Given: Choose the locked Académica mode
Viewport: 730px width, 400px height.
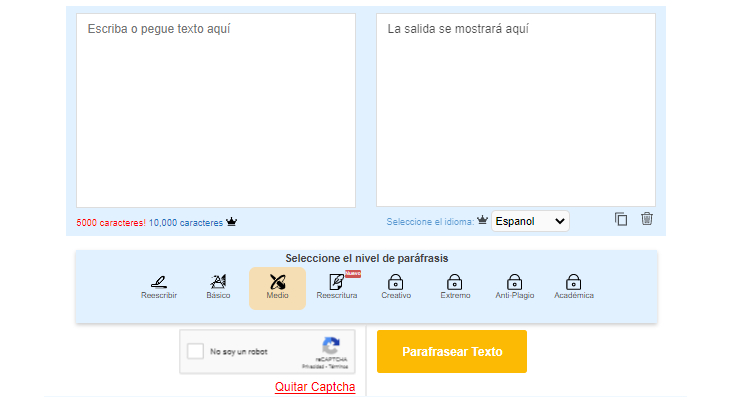Looking at the screenshot, I should 574,287.
